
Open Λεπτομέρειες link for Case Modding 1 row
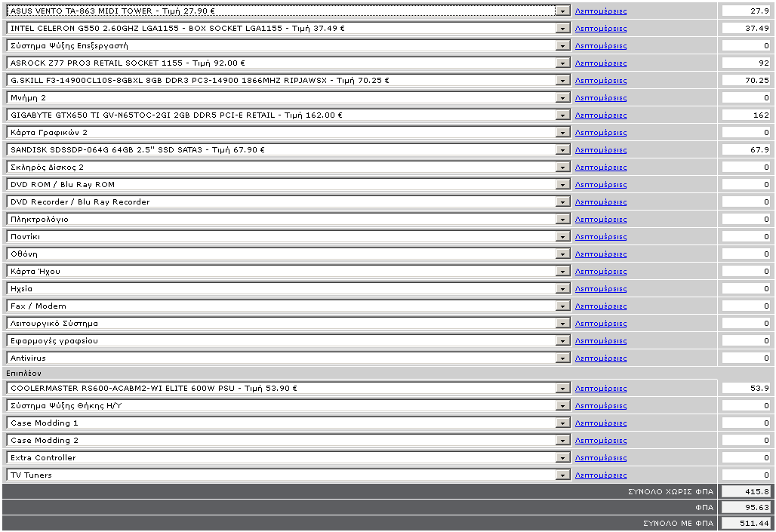click(601, 423)
